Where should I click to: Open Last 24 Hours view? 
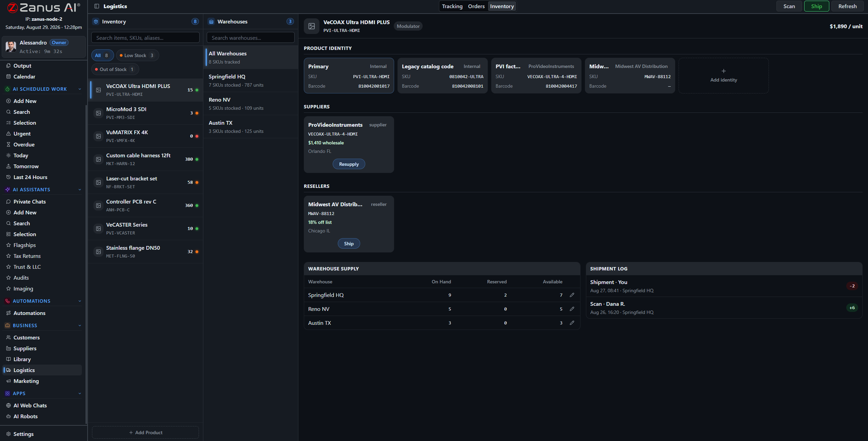click(x=42, y=177)
